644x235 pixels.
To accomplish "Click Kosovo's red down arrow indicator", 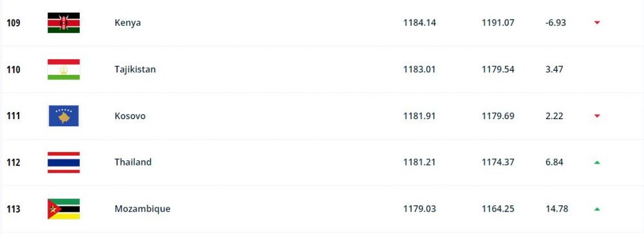I will pos(597,116).
